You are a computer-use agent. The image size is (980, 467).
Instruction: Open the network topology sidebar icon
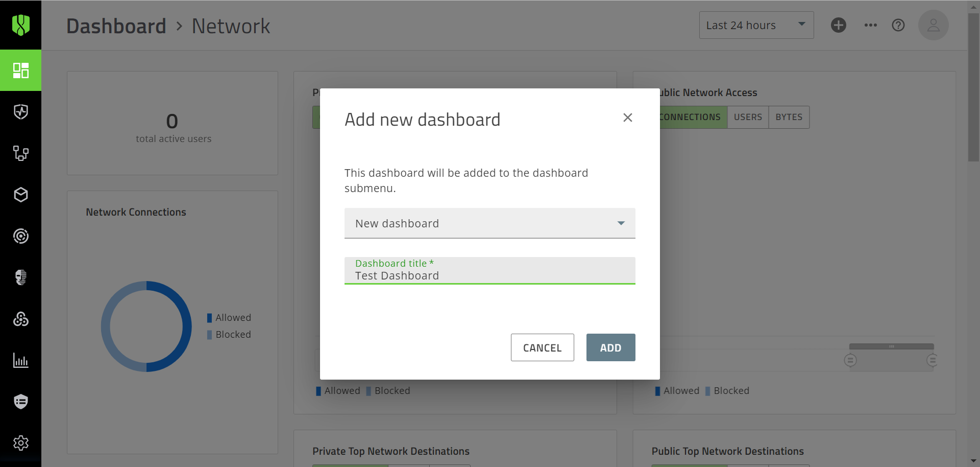[20, 153]
